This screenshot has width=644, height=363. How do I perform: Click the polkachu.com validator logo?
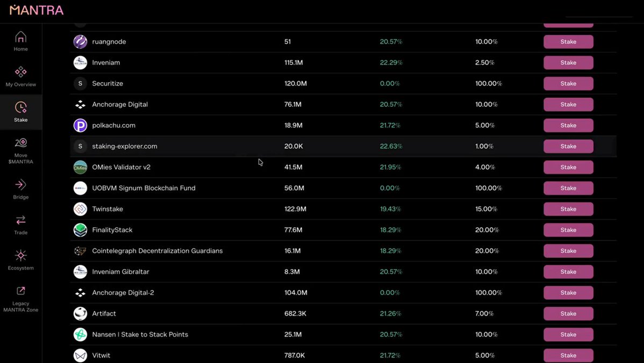tap(80, 125)
